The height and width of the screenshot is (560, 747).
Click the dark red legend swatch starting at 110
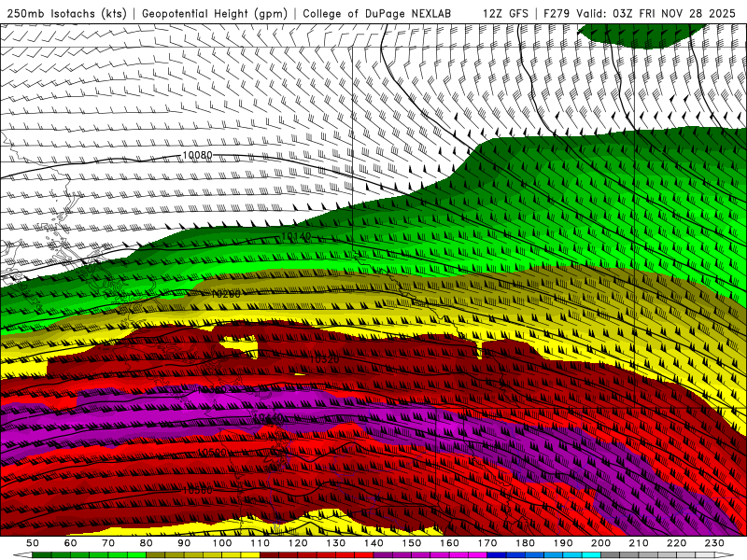(x=269, y=554)
